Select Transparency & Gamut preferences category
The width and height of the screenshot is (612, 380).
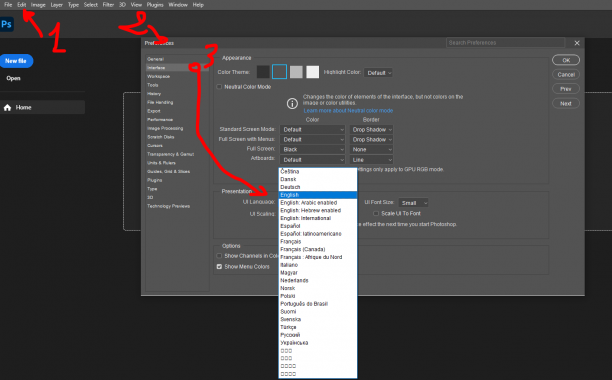(x=171, y=154)
